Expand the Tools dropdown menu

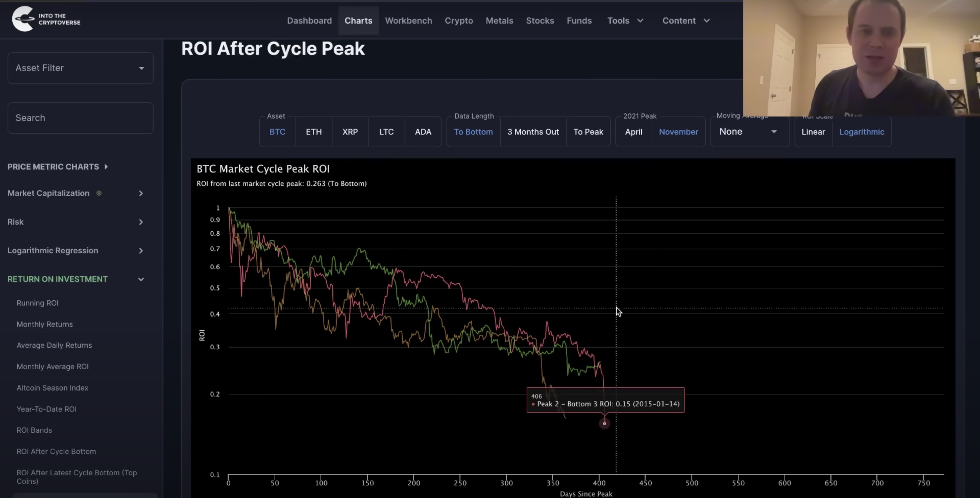(x=625, y=20)
